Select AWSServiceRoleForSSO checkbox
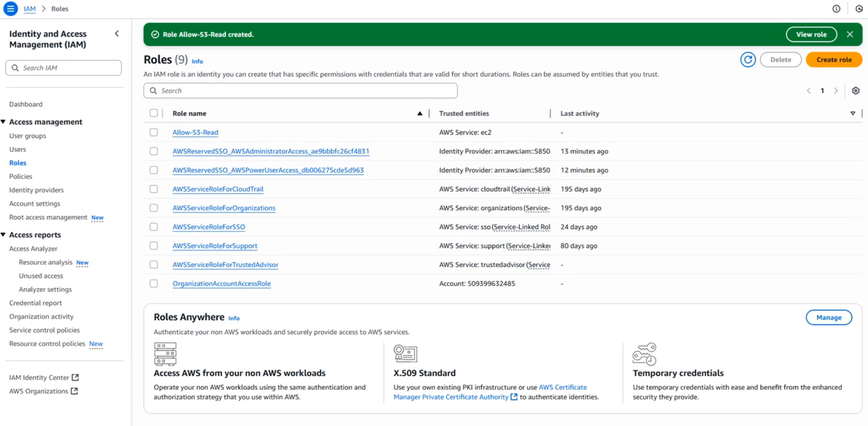The width and height of the screenshot is (868, 426). [153, 226]
